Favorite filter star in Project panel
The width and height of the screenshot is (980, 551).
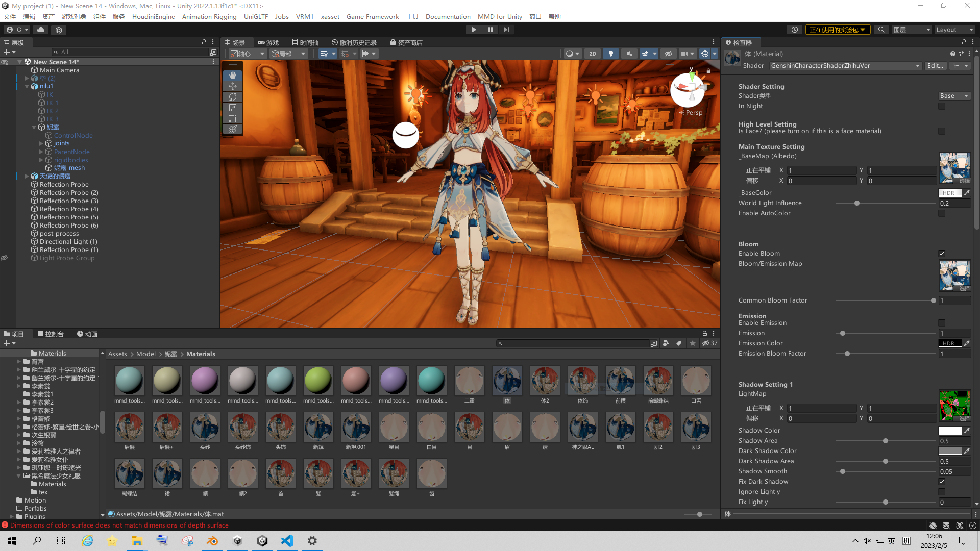pos(692,343)
